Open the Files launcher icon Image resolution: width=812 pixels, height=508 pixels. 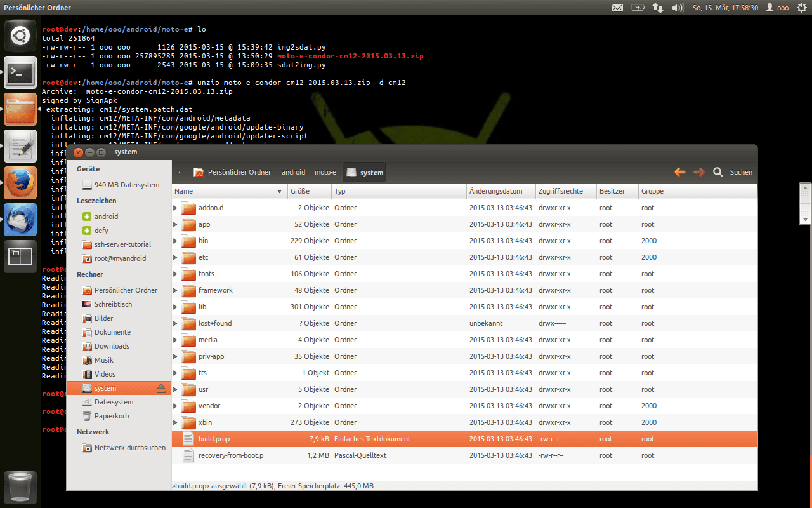point(20,109)
